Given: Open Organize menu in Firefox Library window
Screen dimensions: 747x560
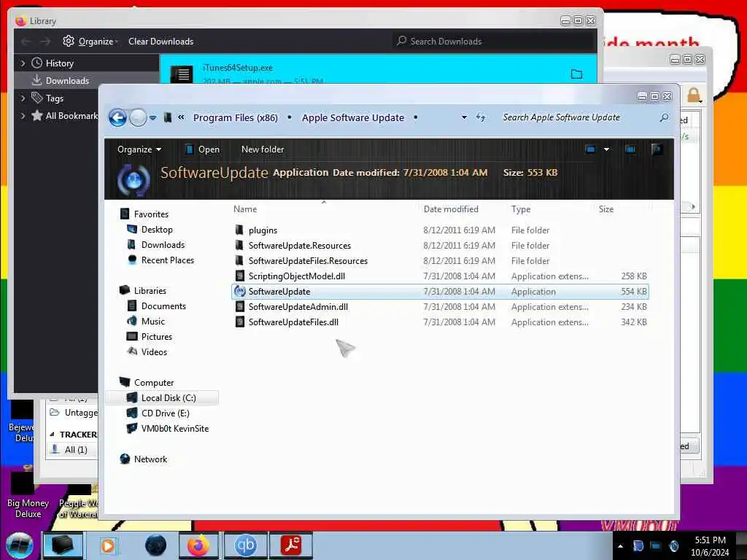Looking at the screenshot, I should click(90, 42).
